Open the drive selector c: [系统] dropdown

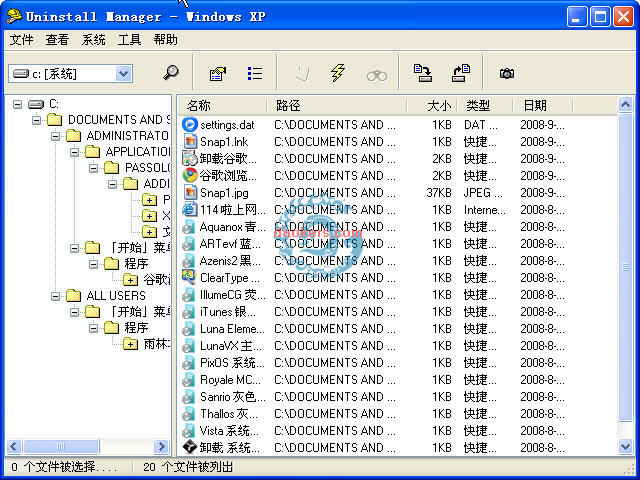(123, 74)
